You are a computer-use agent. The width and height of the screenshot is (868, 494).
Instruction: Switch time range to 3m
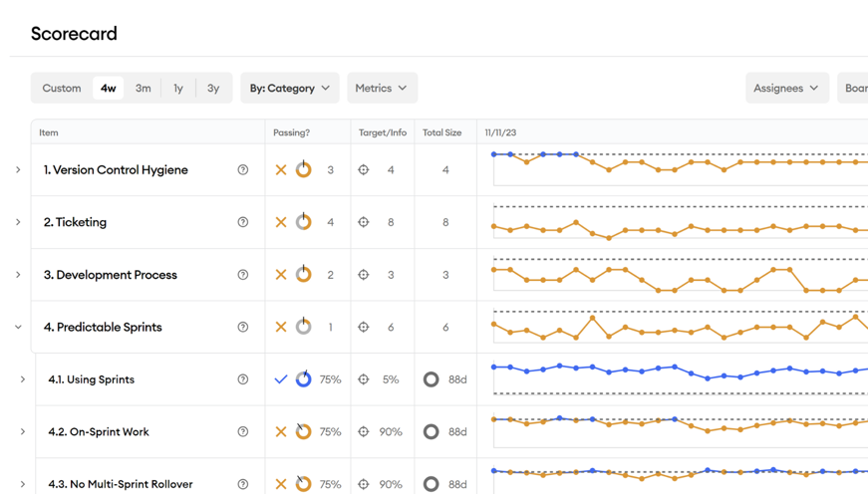[x=144, y=89]
